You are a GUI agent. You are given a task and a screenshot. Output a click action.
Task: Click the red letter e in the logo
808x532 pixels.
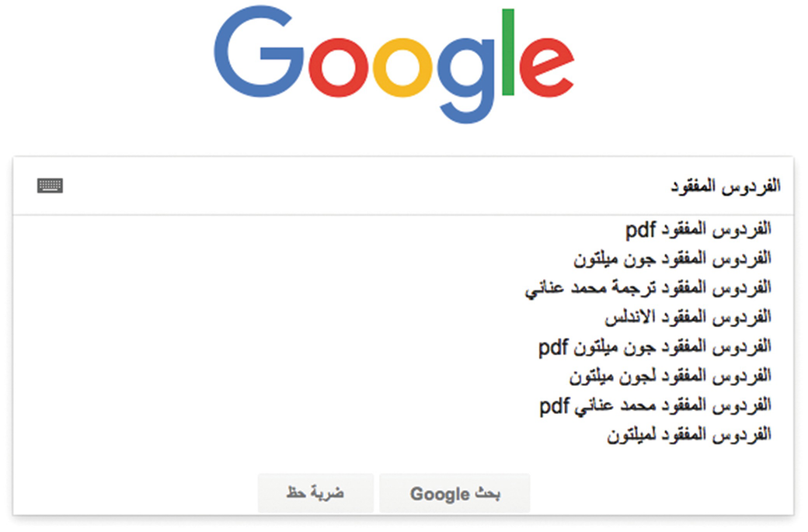pos(547,68)
